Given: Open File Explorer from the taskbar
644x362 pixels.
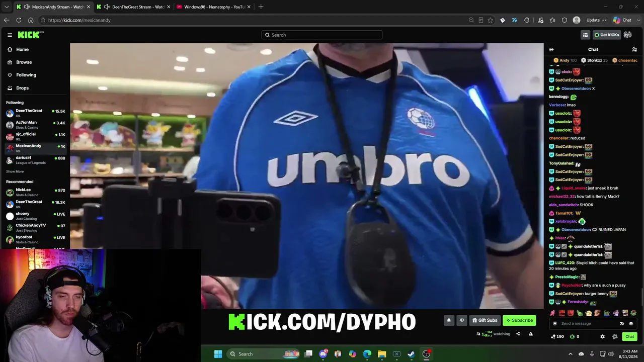Looking at the screenshot, I should tap(382, 354).
